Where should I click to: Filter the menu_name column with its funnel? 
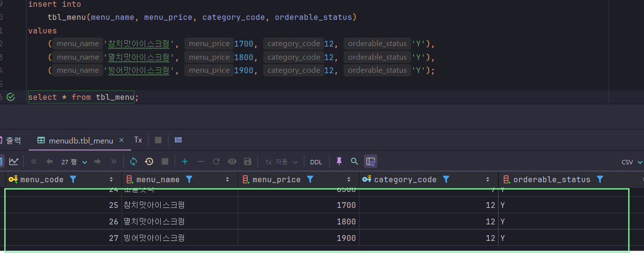189,179
